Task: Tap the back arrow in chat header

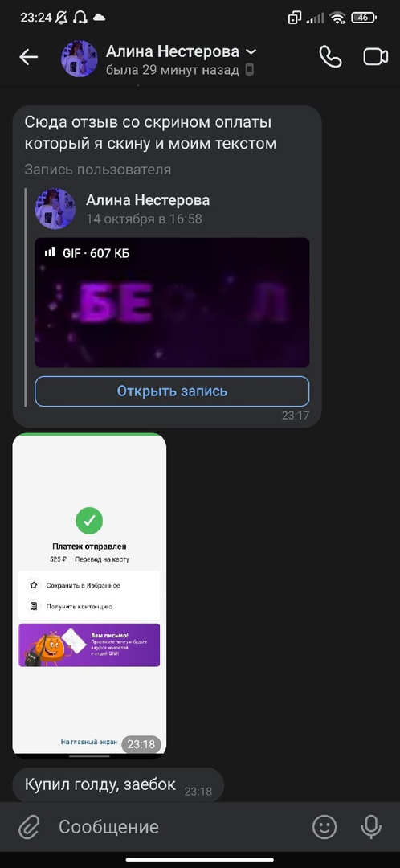Action: (x=28, y=57)
